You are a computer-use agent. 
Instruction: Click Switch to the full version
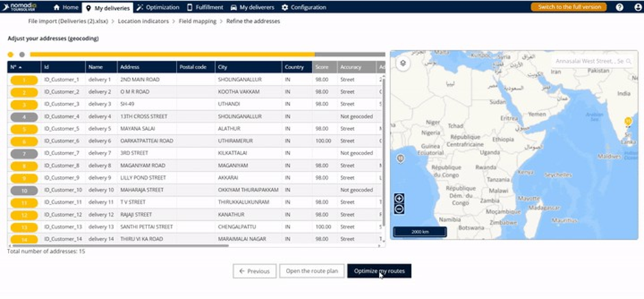click(568, 7)
